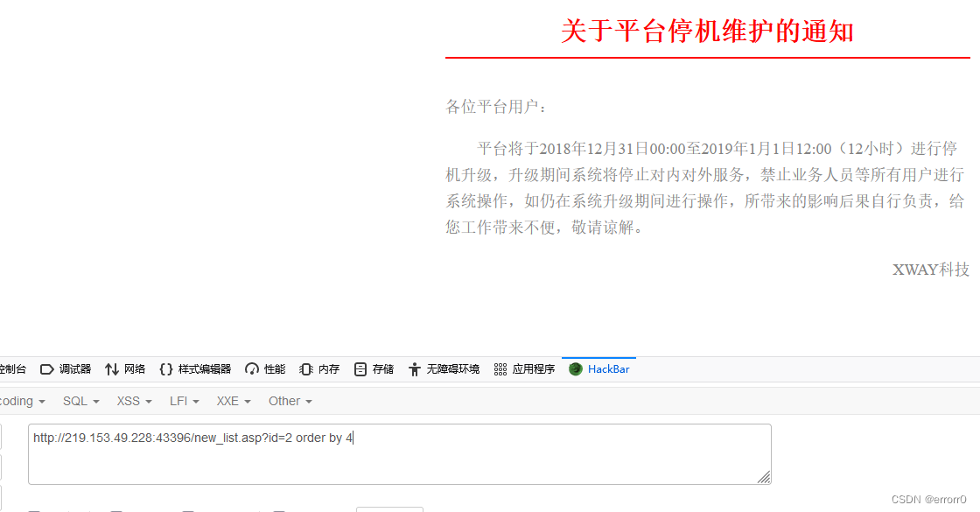Expand the Other dropdown menu
This screenshot has height=512, width=980.
290,402
